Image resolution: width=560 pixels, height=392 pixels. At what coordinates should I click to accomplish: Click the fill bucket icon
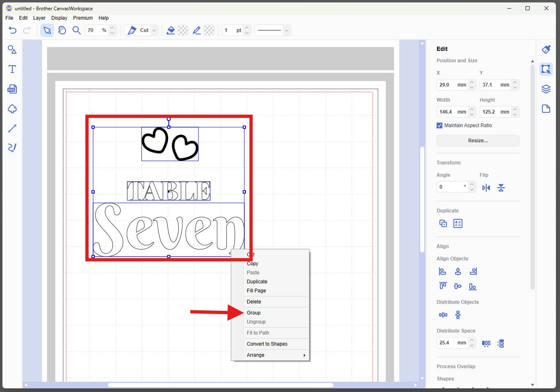tap(171, 30)
